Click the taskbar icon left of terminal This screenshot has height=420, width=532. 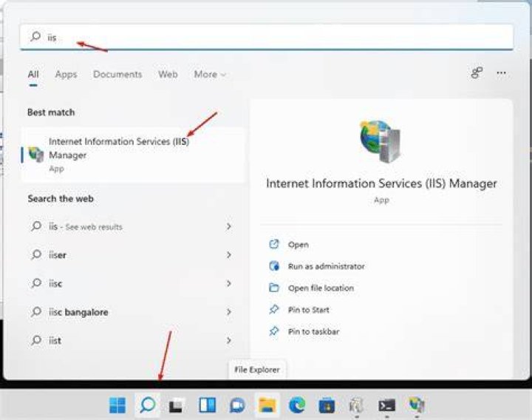[x=357, y=405]
